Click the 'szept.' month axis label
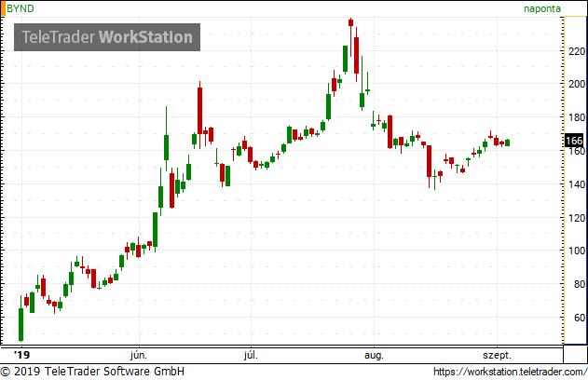This screenshot has width=588, height=380. tap(497, 355)
